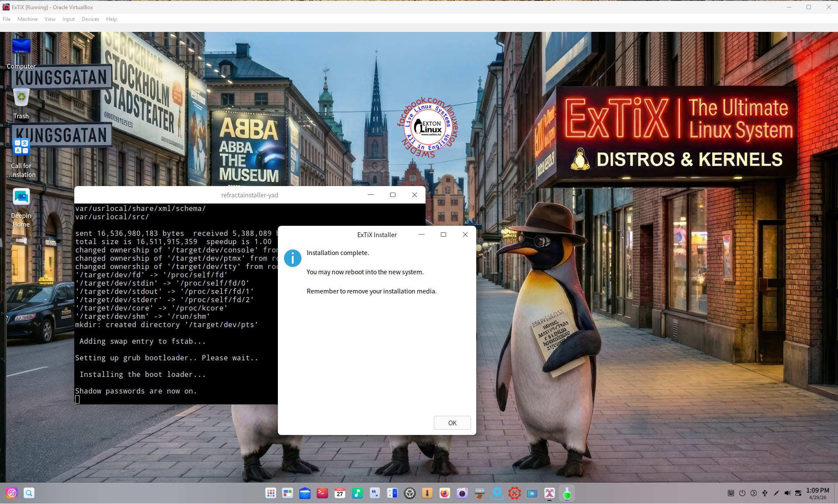Select the Trash desktop icon

[x=21, y=104]
